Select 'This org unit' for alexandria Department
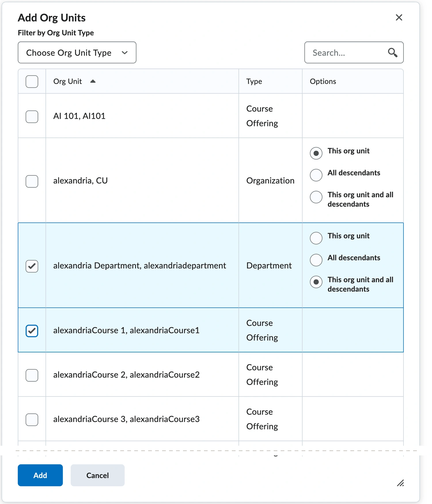432x504 pixels. click(316, 238)
